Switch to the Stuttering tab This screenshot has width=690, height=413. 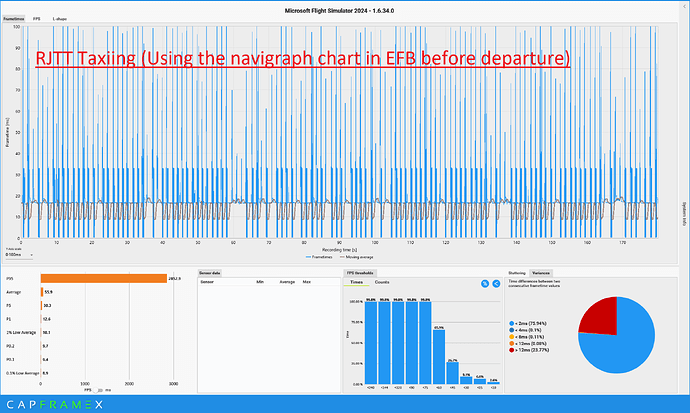click(x=517, y=271)
